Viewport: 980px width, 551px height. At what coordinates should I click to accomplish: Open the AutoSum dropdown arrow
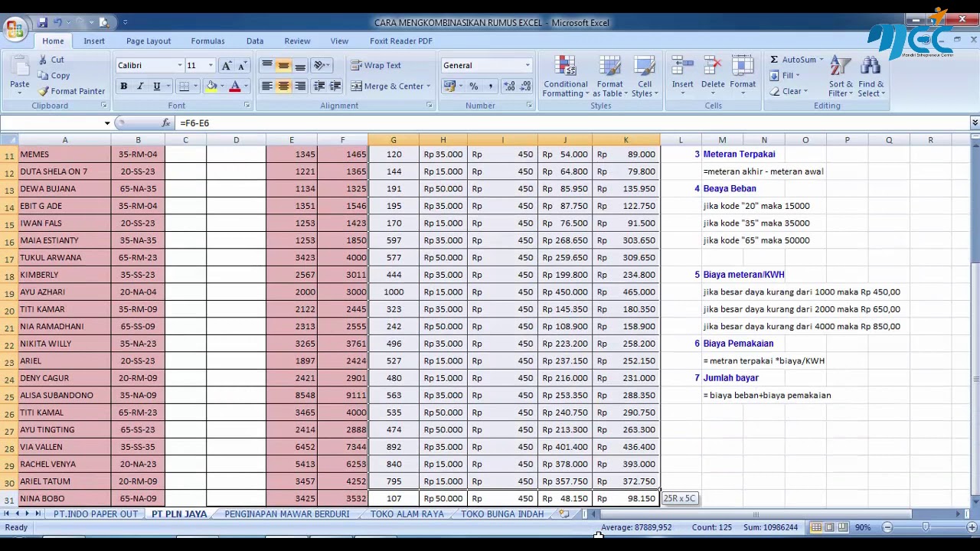tap(821, 60)
